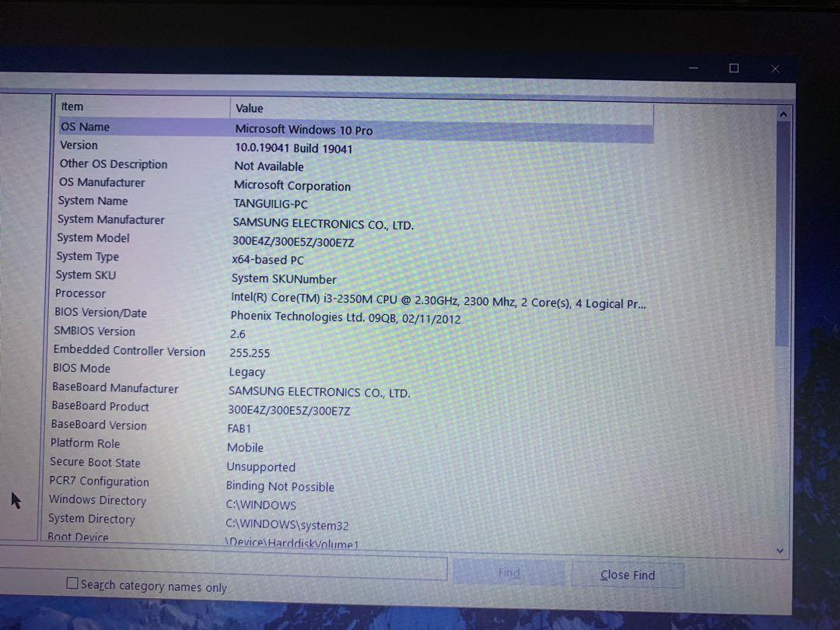This screenshot has height=630, width=840.
Task: Select the SMBIOS Version row
Action: (94, 331)
